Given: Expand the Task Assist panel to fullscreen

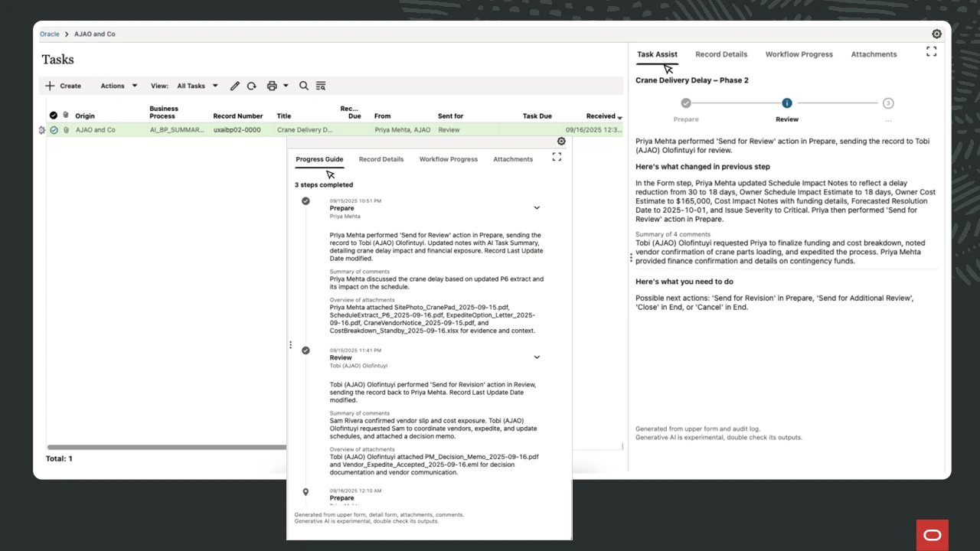Looking at the screenshot, I should coord(931,51).
